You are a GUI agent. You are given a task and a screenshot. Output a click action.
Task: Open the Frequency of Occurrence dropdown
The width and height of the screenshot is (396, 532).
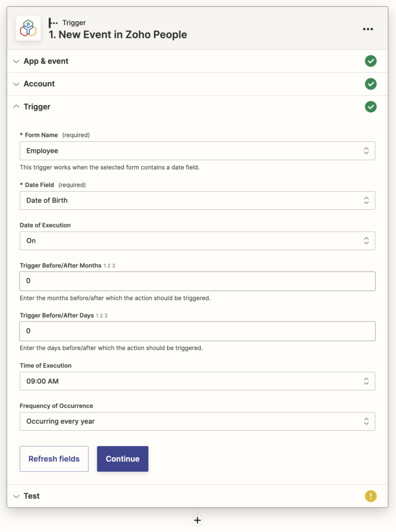click(x=197, y=421)
